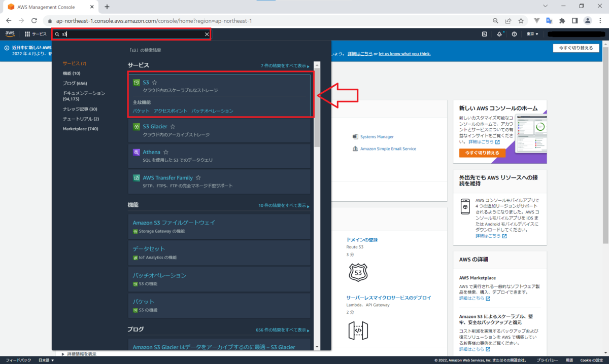Open サーバーレスマイクロサービスのデプロイ tutorial
The width and height of the screenshot is (609, 364).
tap(389, 298)
